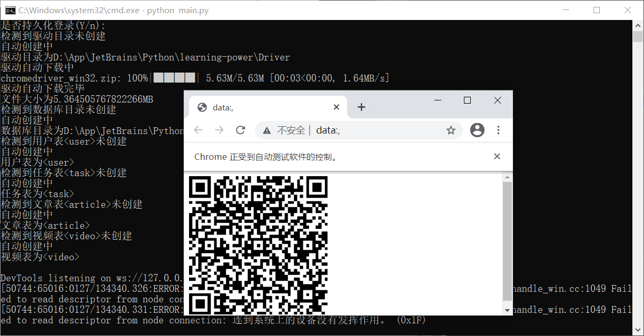
Task: Click text 视频表为<video>
Action: coord(40,257)
